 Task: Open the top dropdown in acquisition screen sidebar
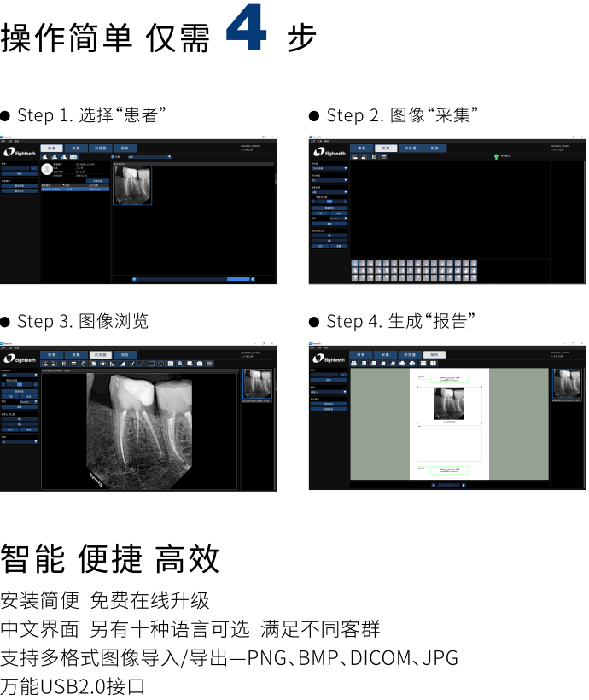(329, 168)
